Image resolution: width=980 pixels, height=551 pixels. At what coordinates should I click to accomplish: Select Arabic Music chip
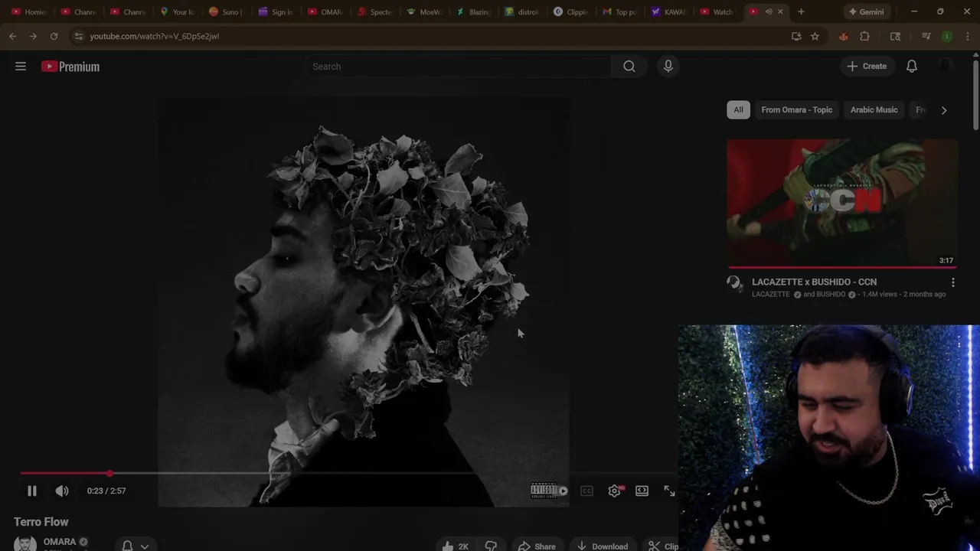[x=874, y=109]
